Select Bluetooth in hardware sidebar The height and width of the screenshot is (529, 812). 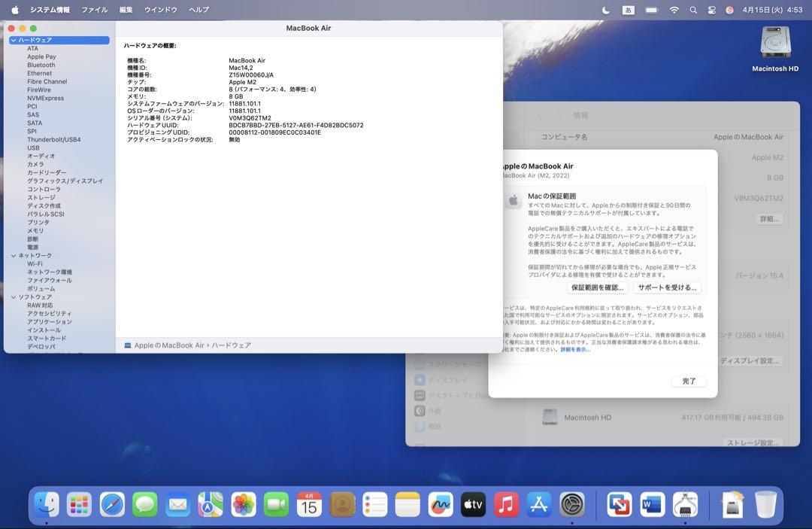coord(41,65)
